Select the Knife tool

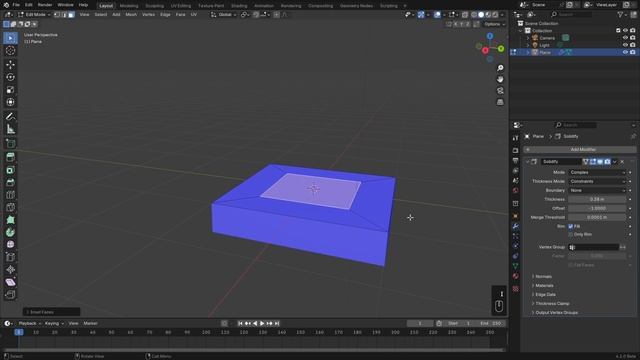[10, 207]
